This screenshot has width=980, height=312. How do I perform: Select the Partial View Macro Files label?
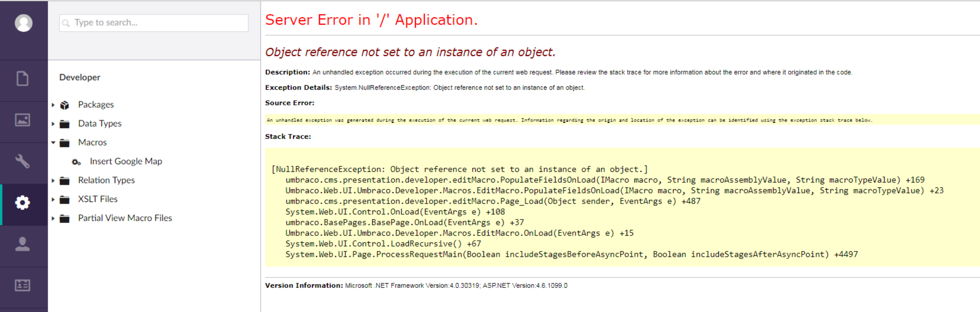[125, 218]
